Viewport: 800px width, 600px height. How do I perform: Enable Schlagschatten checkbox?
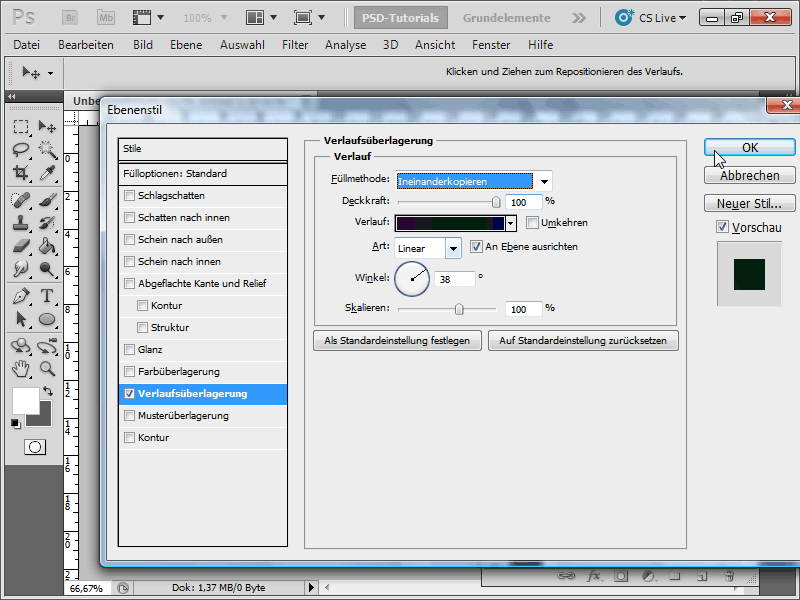[x=130, y=195]
